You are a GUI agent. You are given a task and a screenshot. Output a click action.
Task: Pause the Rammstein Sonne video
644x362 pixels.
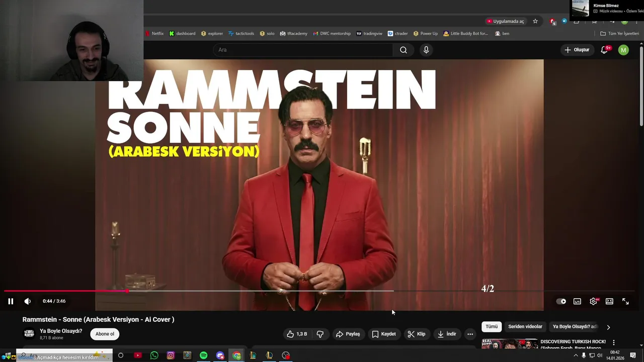pyautogui.click(x=11, y=301)
